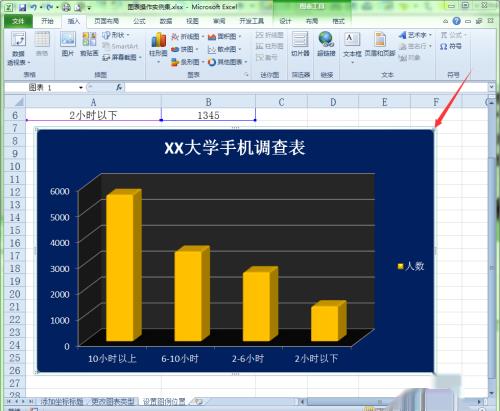Collapse the ribbon with the caret icon
Image resolution: width=500 pixels, height=411 pixels.
(x=445, y=21)
